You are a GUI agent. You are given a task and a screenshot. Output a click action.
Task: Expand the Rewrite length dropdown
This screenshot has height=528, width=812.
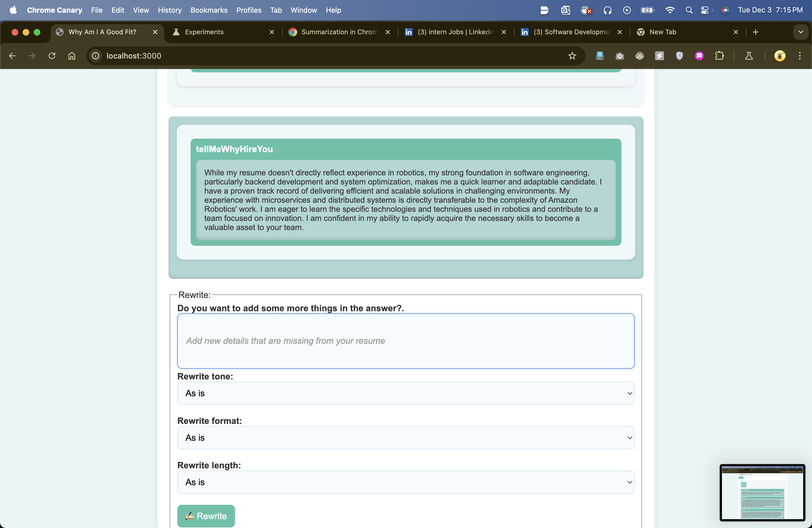[405, 482]
